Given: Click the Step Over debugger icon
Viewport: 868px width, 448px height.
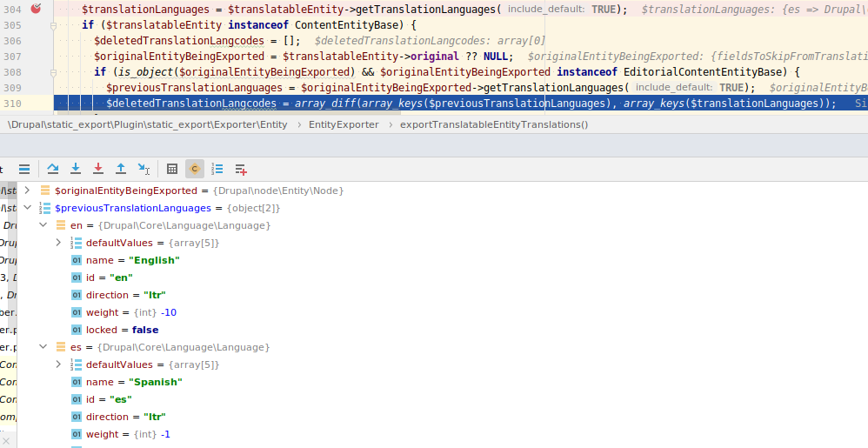Looking at the screenshot, I should [x=53, y=169].
